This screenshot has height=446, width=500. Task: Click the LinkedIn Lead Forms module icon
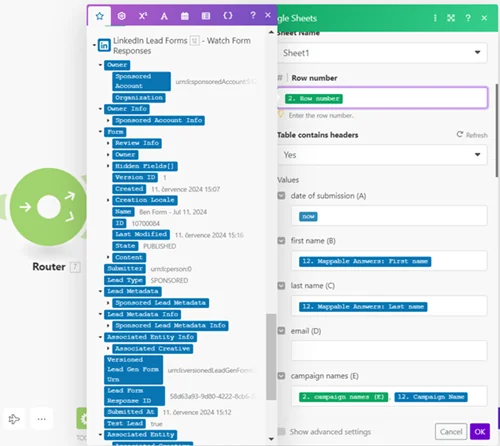pyautogui.click(x=104, y=45)
